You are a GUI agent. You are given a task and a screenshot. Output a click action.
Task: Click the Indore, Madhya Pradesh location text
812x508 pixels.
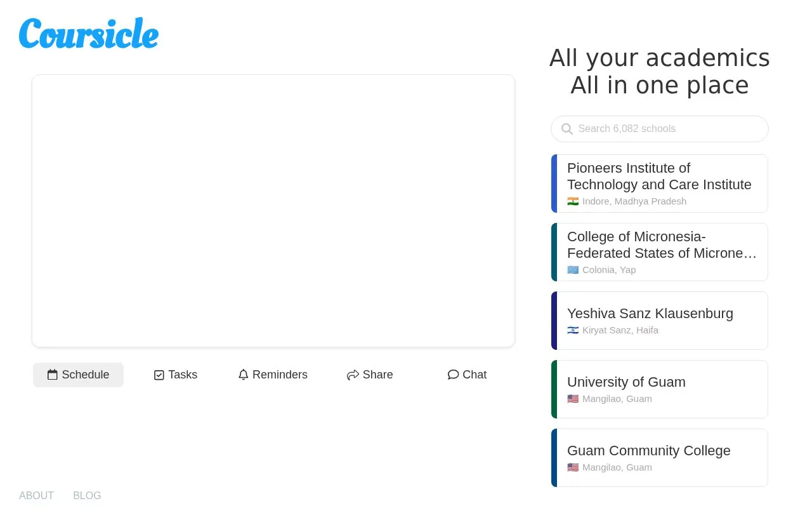[634, 201]
